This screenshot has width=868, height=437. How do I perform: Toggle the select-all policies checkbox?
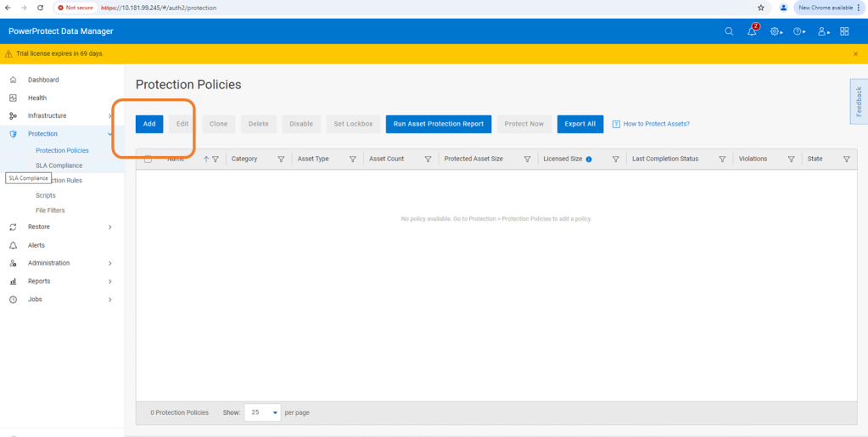pos(148,159)
